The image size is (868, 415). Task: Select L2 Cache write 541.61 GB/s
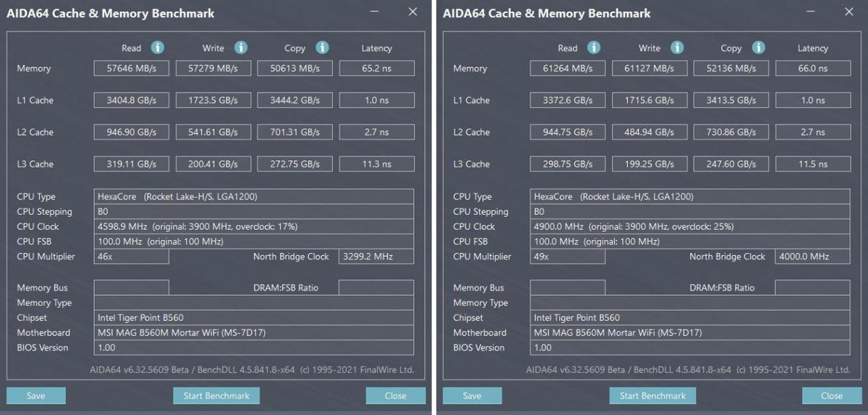click(x=213, y=132)
